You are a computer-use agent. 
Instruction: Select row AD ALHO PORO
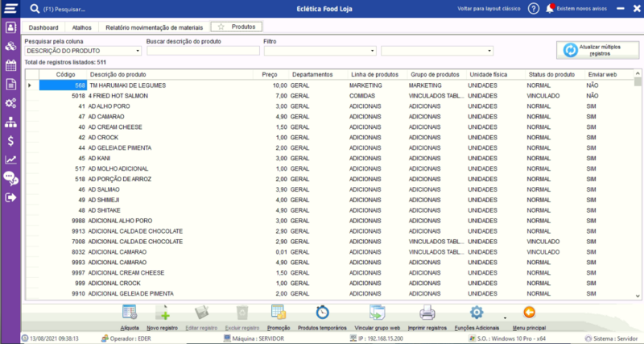[329, 106]
